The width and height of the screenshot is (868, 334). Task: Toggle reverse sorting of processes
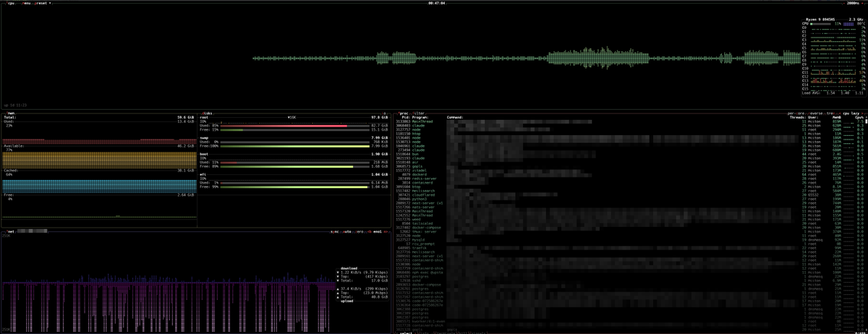[814, 113]
